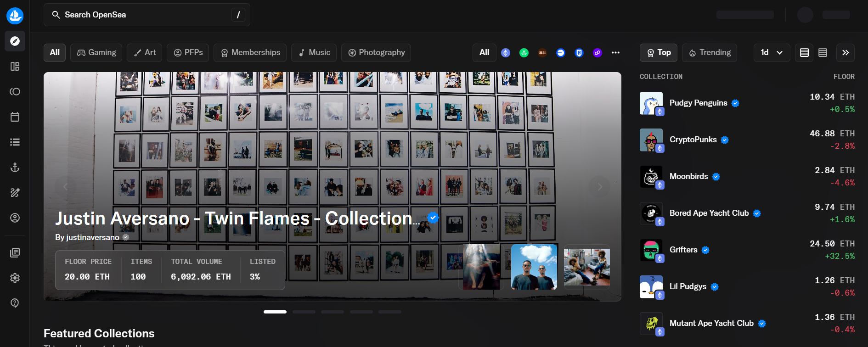868x347 pixels.
Task: Select All chains filter button
Action: click(484, 53)
